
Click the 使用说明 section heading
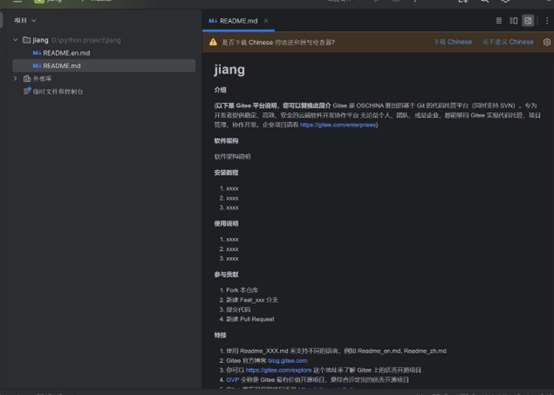226,224
